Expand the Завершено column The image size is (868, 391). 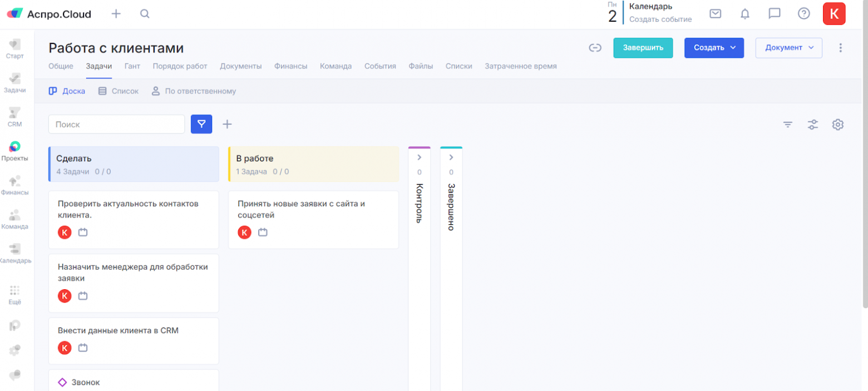pos(451,157)
